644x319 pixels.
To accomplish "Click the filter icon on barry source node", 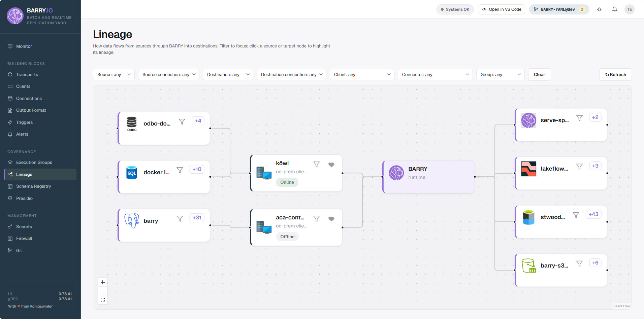I will [x=180, y=219].
